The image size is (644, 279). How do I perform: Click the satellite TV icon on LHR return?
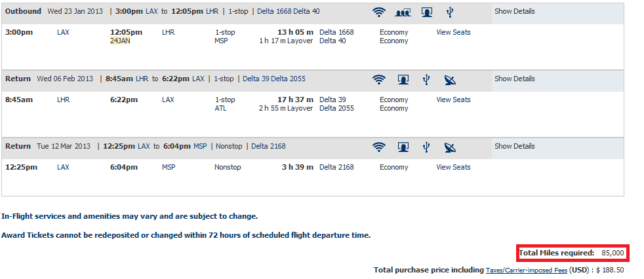click(x=450, y=80)
